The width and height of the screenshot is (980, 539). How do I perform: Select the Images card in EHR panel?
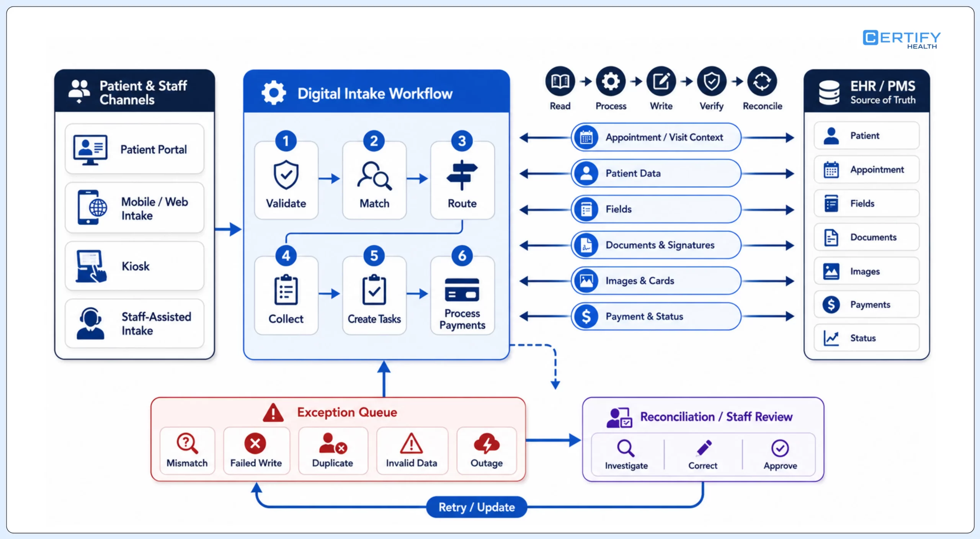866,271
